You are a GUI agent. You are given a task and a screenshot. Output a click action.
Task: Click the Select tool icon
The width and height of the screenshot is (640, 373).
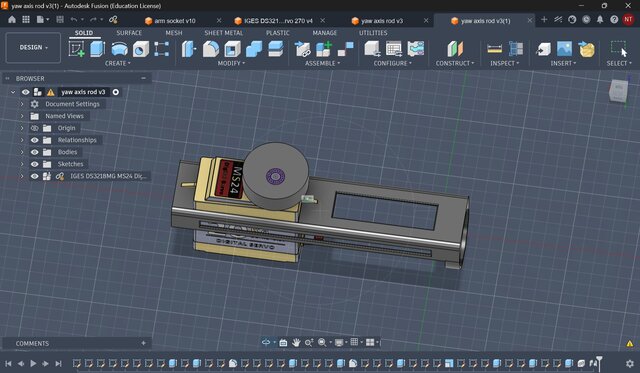618,48
